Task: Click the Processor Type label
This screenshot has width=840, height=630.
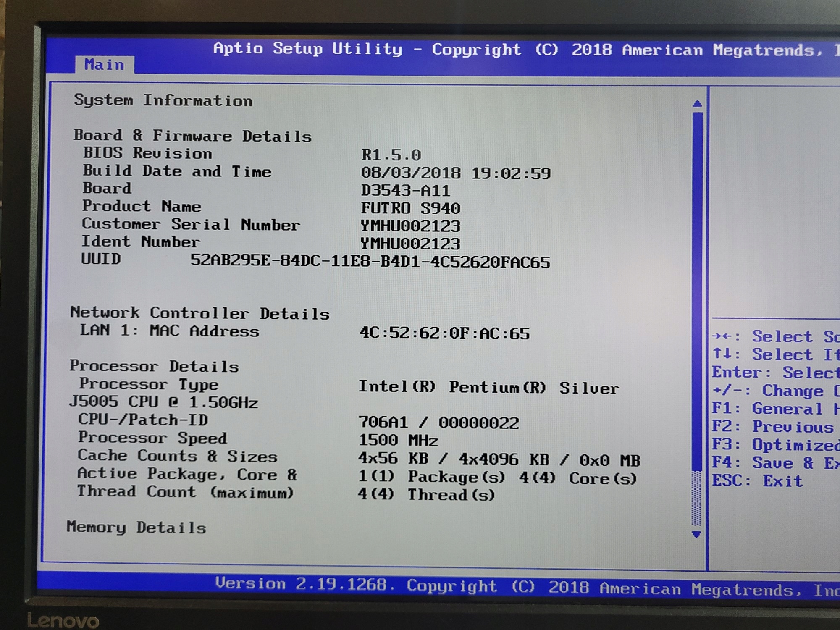Action: tap(149, 384)
